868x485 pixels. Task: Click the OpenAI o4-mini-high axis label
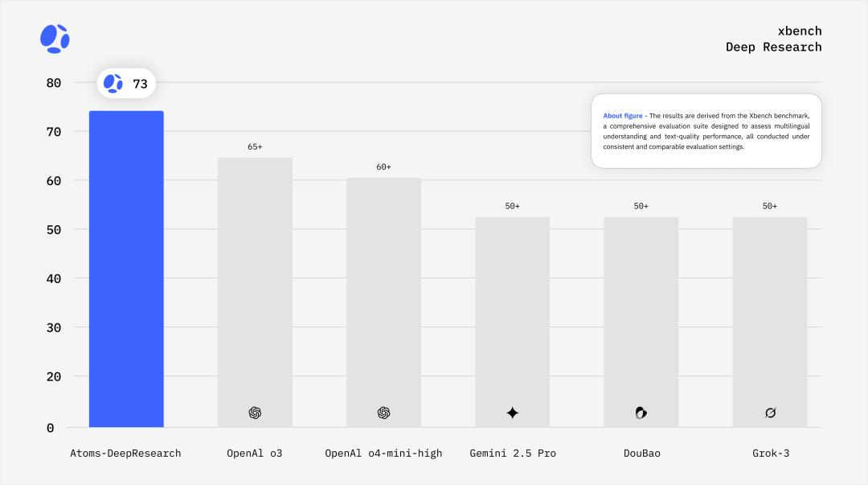(383, 453)
